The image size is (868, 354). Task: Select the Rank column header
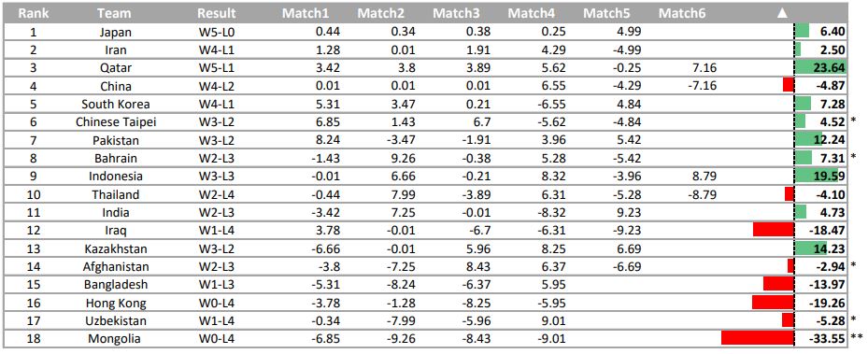[x=33, y=13]
